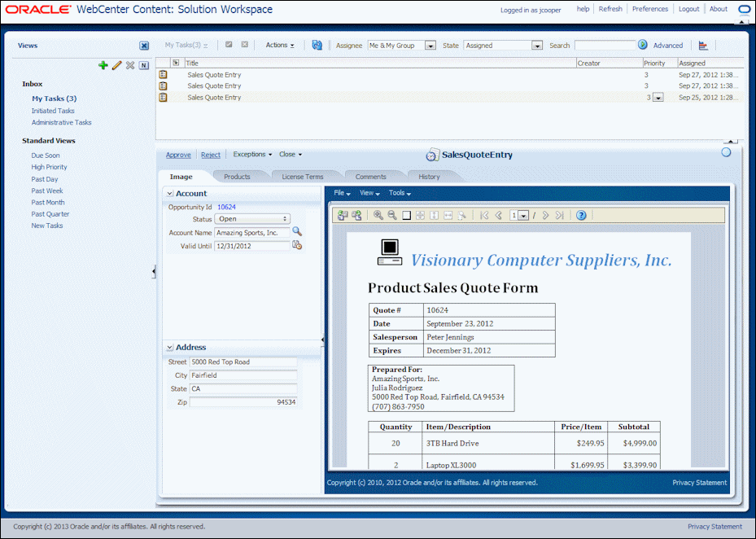The width and height of the screenshot is (756, 539).
Task: Click the Account Name input field
Action: (252, 233)
